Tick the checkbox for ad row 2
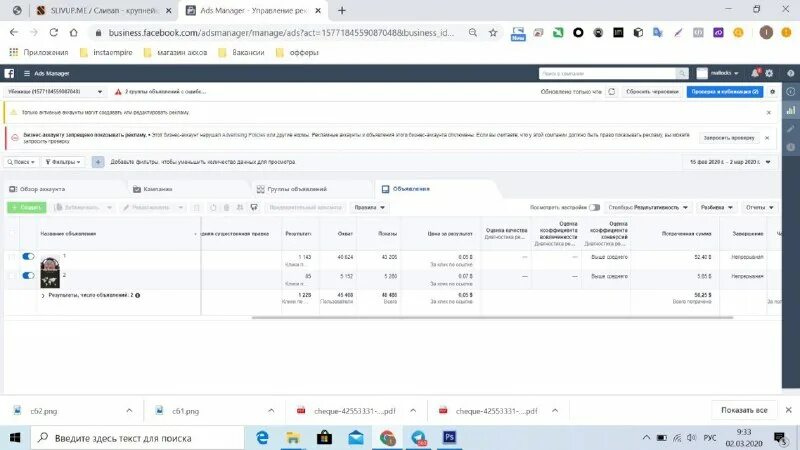Image resolution: width=800 pixels, height=450 pixels. [12, 276]
